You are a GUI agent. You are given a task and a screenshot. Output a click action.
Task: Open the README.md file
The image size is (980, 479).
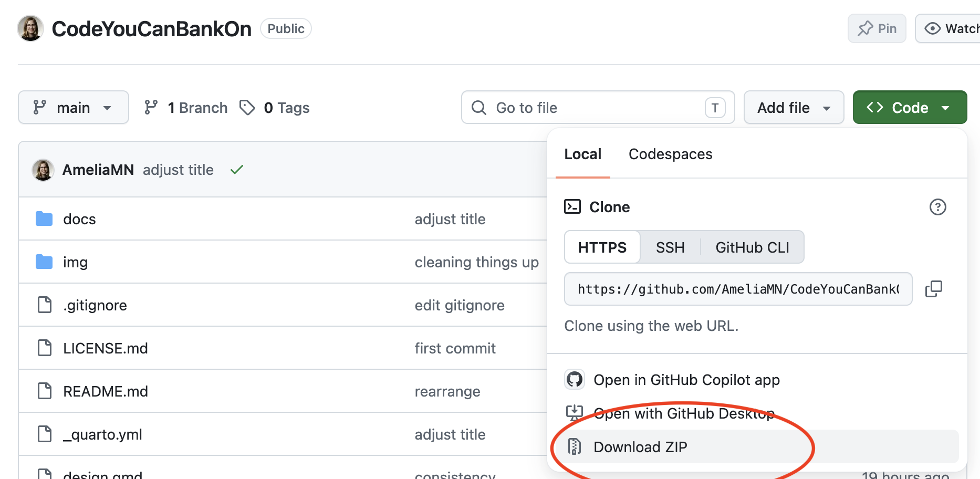(x=106, y=391)
